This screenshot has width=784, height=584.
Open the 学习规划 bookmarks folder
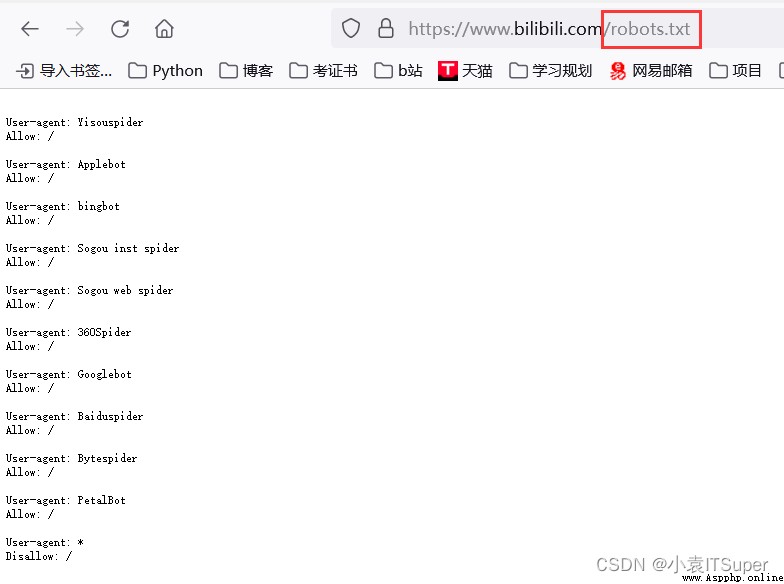550,71
